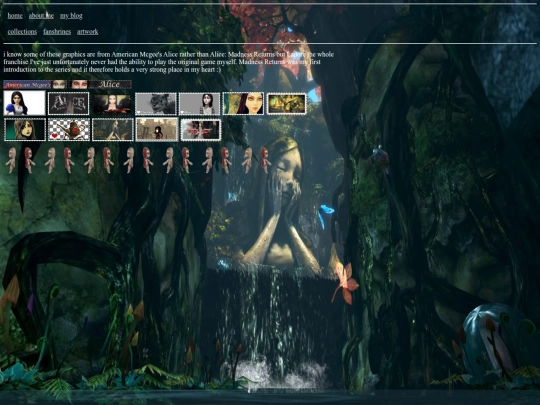Click eyes graphic beside the Alice banner
540x405 pixels.
click(79, 84)
